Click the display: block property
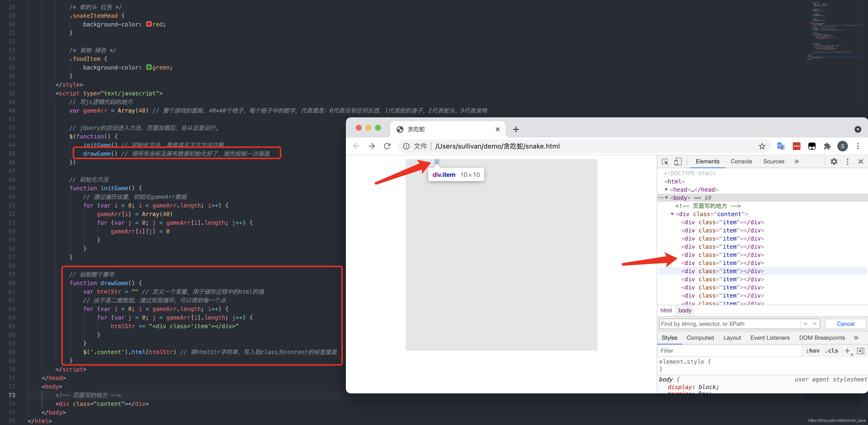Screen dimensions: 868x425 (693, 387)
